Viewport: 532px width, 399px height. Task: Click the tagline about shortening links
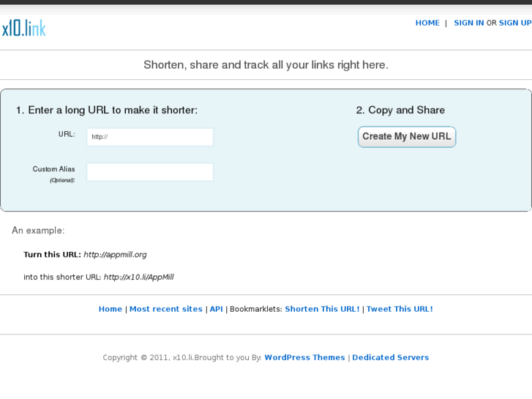click(x=266, y=65)
